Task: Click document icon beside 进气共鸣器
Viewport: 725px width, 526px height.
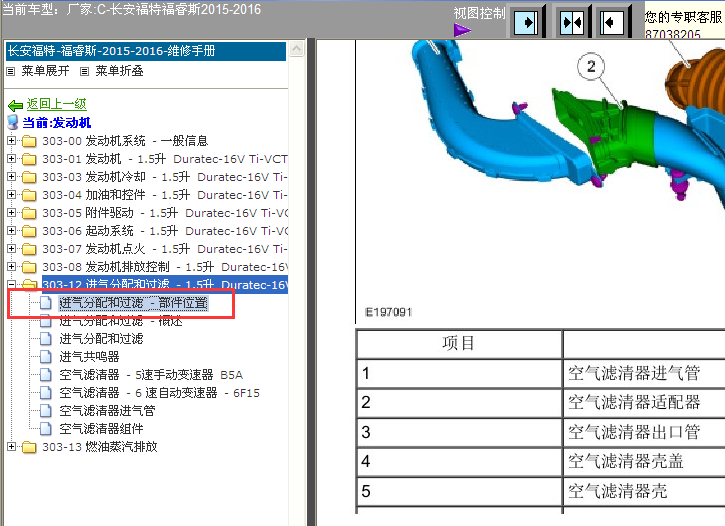Action: click(45, 357)
